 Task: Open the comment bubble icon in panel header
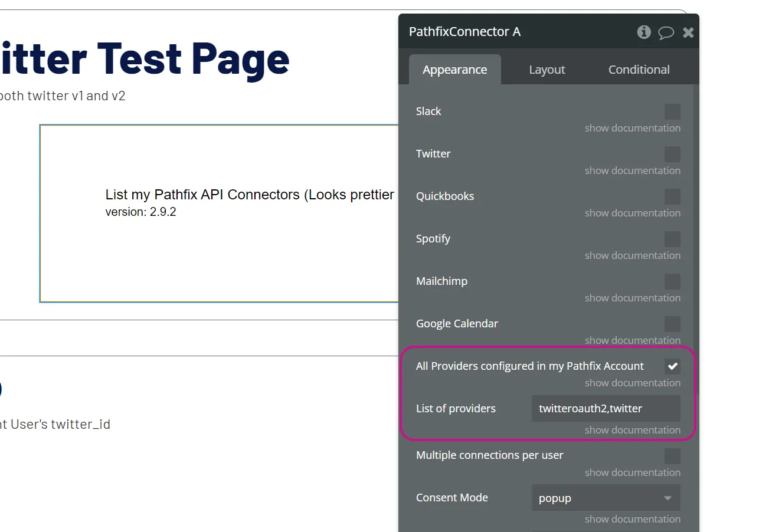[666, 32]
